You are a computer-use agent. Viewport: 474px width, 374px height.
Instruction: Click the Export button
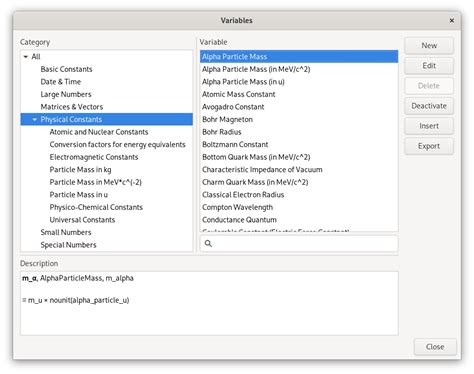429,146
